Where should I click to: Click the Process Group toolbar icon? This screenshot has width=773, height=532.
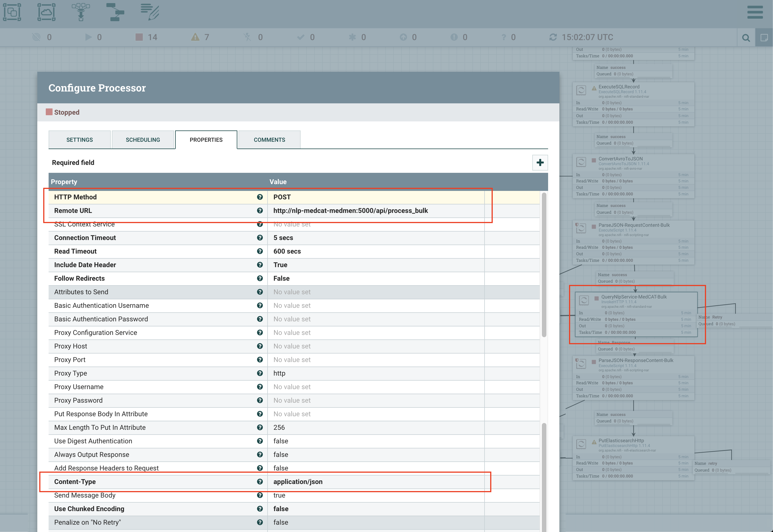click(x=12, y=12)
